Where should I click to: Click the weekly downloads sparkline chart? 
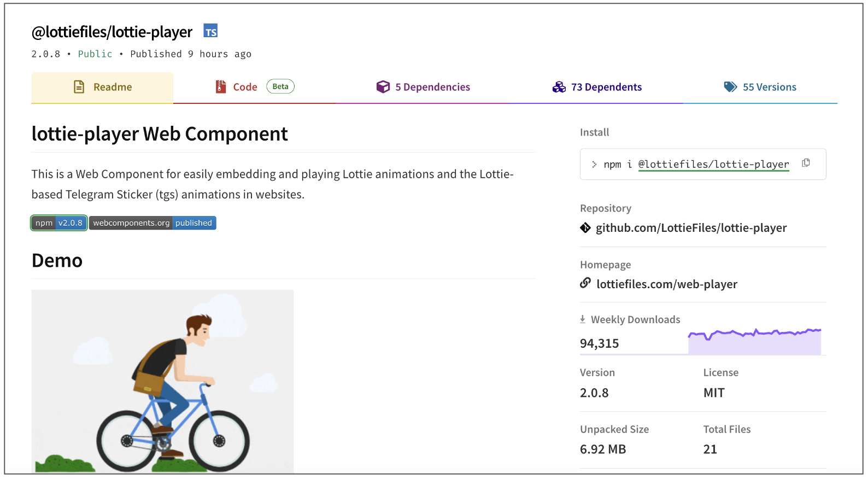pos(754,342)
